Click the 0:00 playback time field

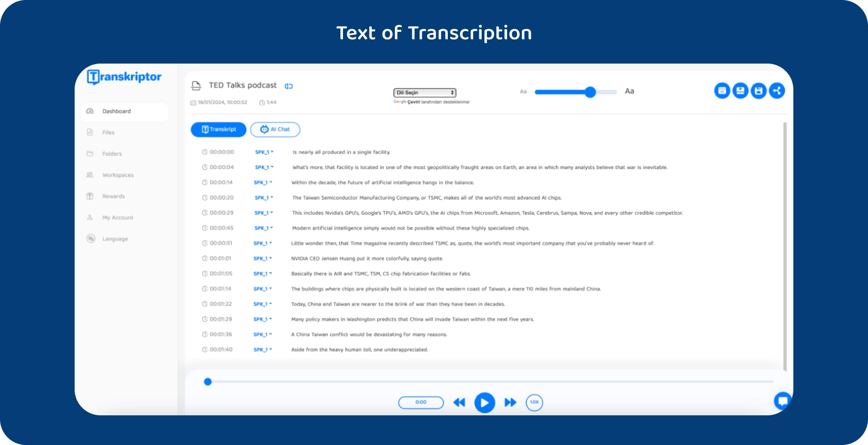click(421, 402)
